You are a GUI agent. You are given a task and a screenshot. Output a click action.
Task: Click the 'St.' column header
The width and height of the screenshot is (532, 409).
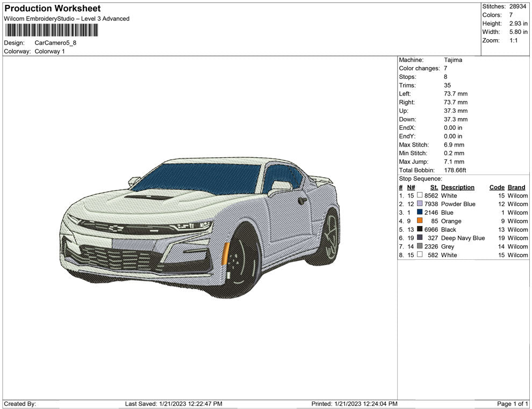pos(434,187)
